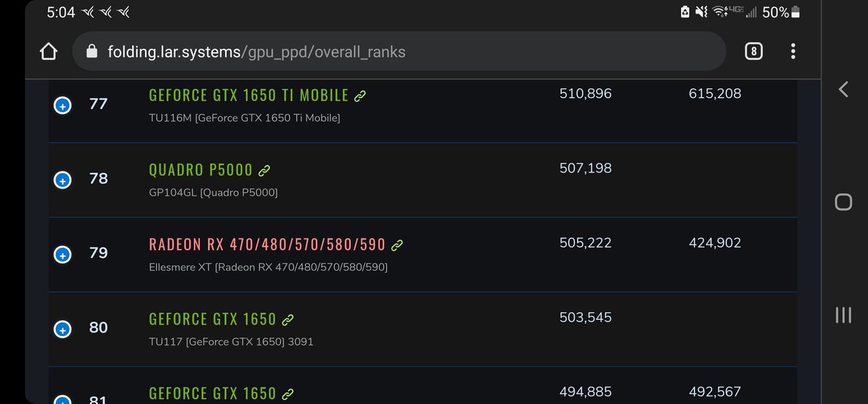Click chain icon beside Quadro P5000
The image size is (868, 404).
pos(264,171)
